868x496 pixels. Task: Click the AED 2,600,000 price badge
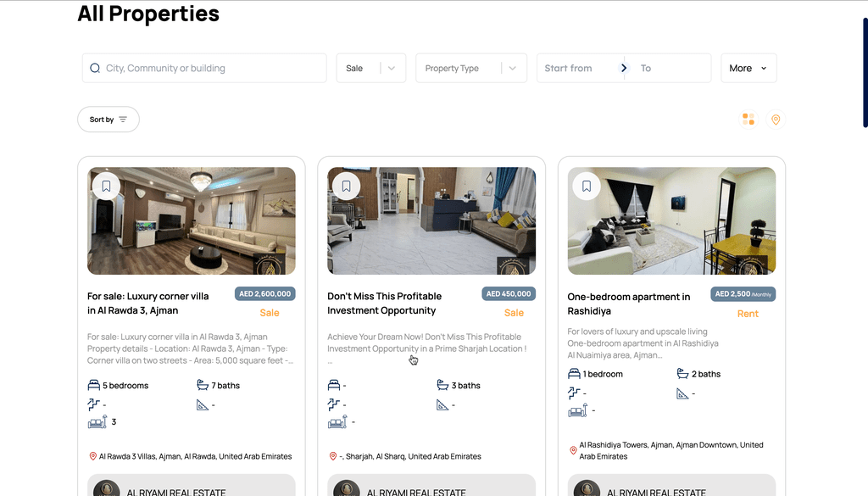point(265,294)
